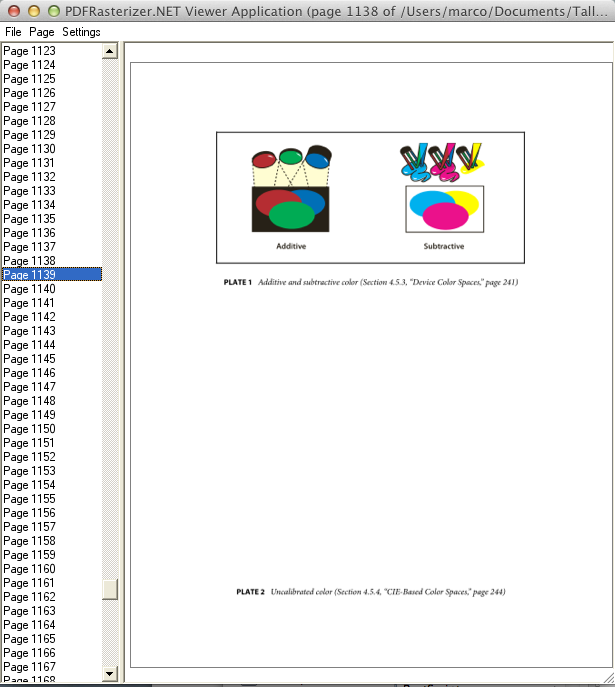Choose Page 1150 from the page list
Viewport: 615px width, 687px height.
click(x=29, y=429)
